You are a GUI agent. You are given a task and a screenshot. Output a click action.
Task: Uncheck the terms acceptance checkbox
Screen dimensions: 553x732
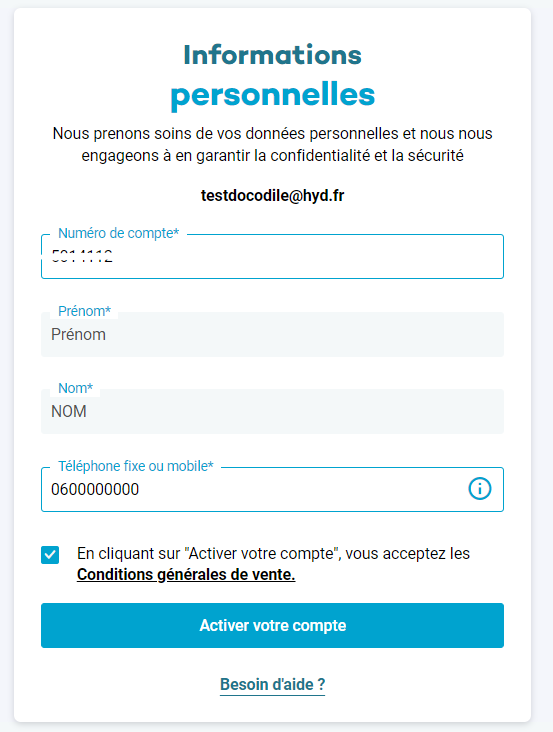click(x=50, y=555)
